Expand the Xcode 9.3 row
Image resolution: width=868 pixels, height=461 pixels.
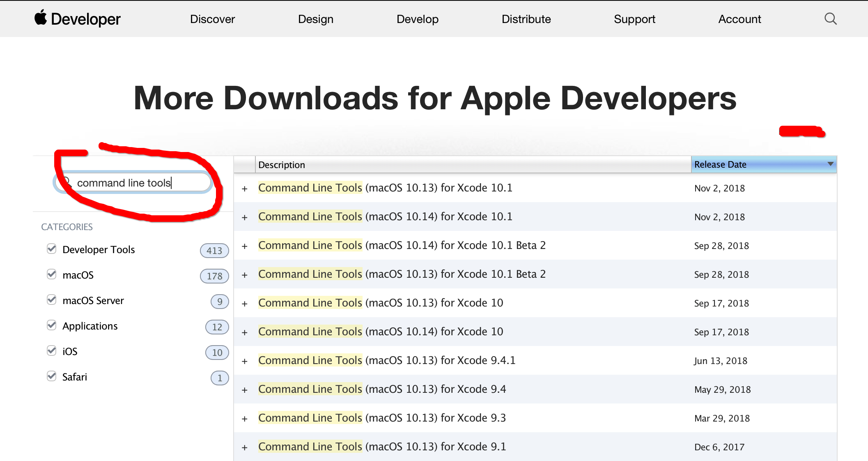coord(245,419)
